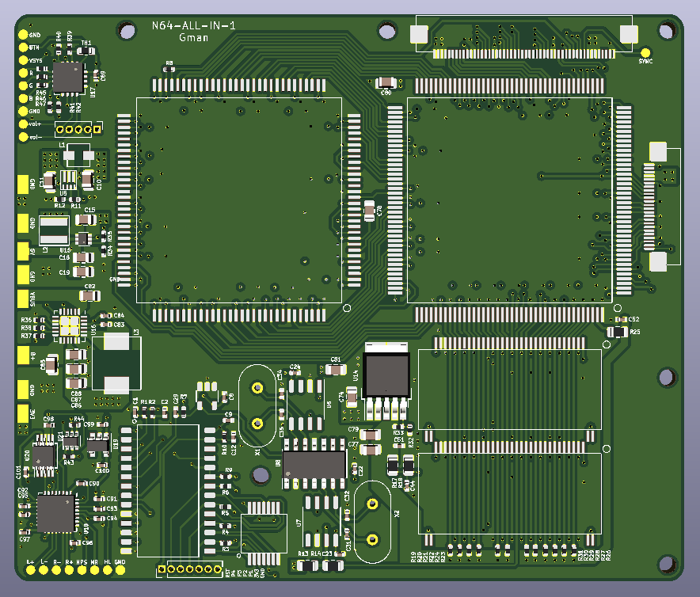Select the vol+ pad
The height and width of the screenshot is (597, 700).
23,124
